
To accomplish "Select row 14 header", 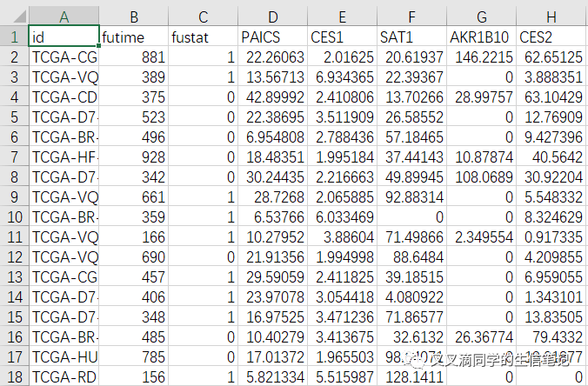I will 14,297.
